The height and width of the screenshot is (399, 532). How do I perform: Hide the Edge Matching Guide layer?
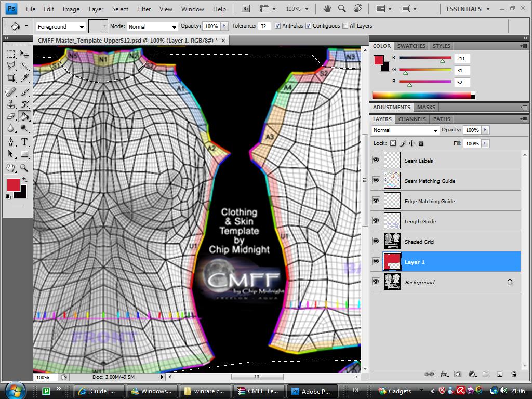coord(376,201)
